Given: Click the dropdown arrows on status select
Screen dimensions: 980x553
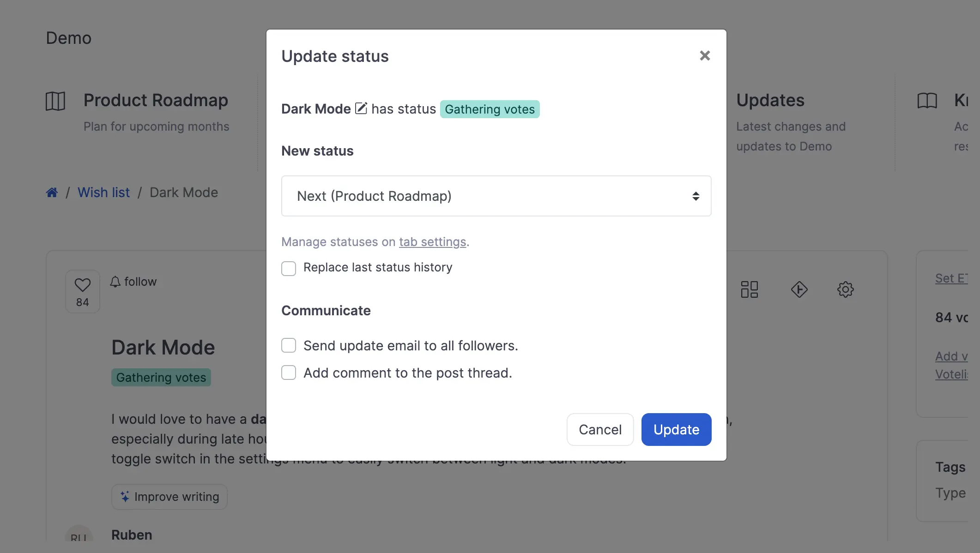Looking at the screenshot, I should click(x=696, y=196).
